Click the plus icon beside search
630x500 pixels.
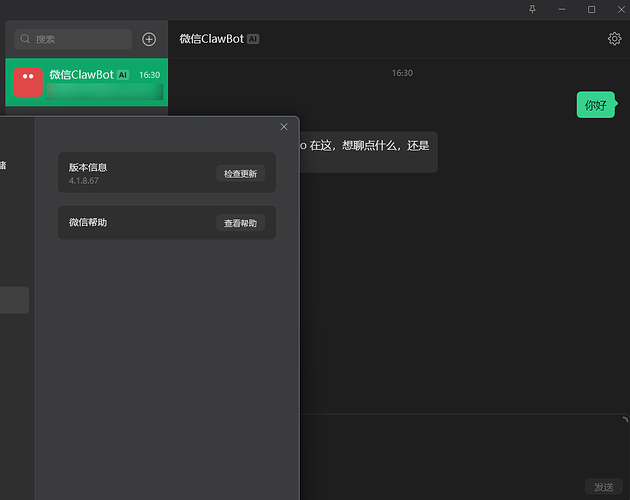pos(149,39)
